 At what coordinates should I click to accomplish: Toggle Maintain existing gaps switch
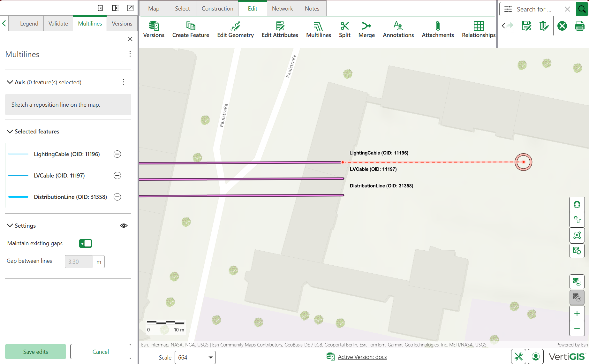[86, 243]
